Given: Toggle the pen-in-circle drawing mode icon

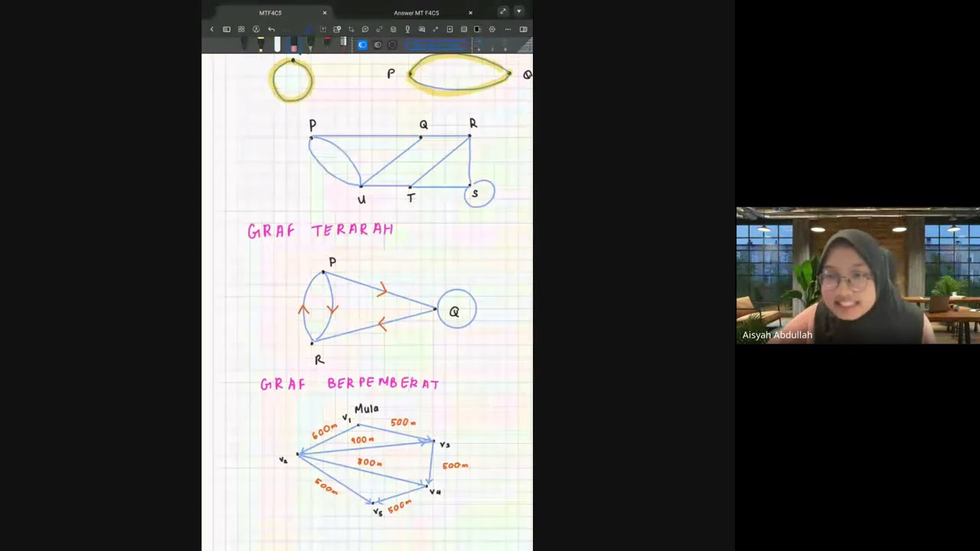Looking at the screenshot, I should point(256,29).
